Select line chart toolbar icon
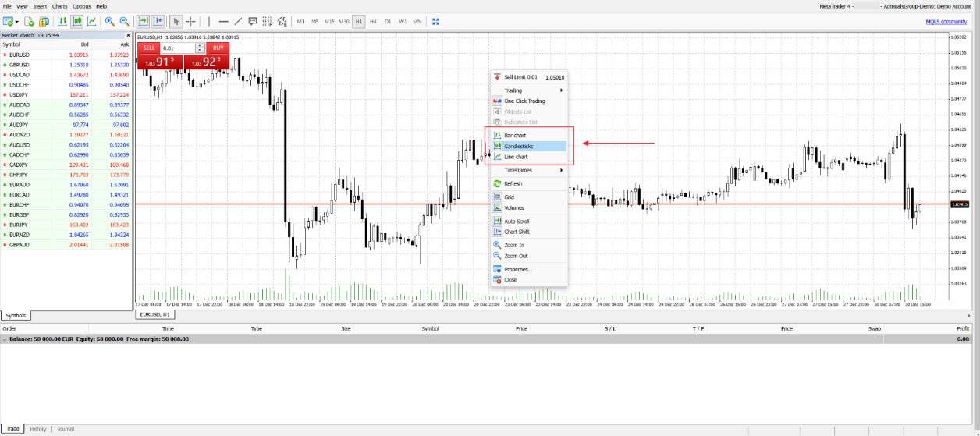 coord(91,22)
